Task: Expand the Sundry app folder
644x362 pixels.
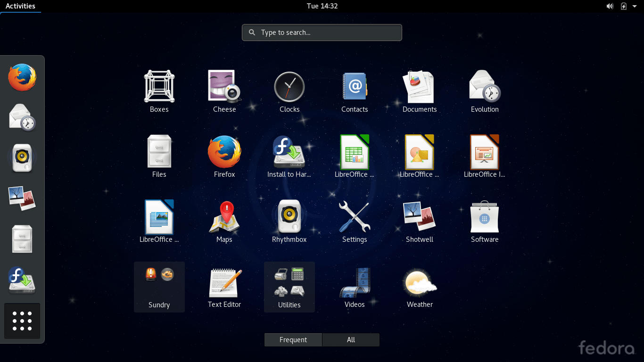Action: click(x=159, y=287)
